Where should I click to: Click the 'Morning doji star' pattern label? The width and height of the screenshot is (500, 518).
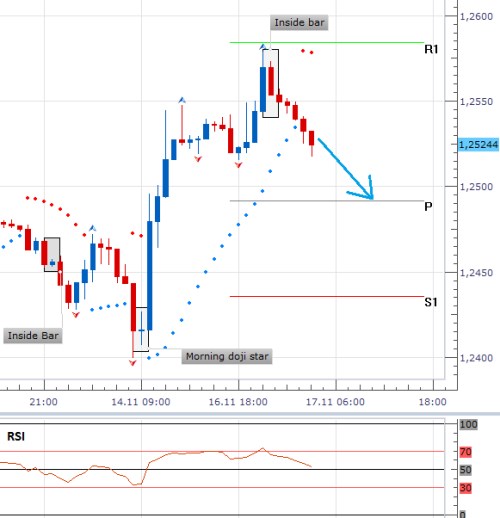(227, 357)
